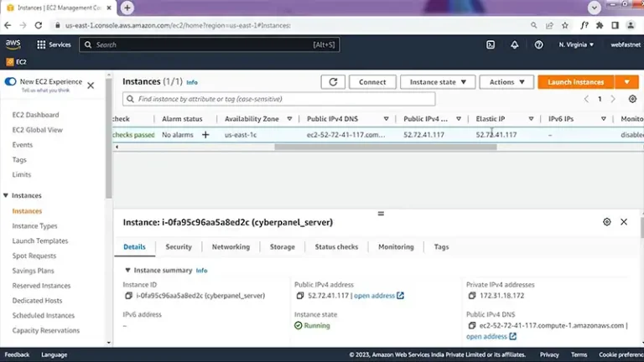The height and width of the screenshot is (362, 644).
Task: Switch to the Security tab
Action: coord(179,247)
